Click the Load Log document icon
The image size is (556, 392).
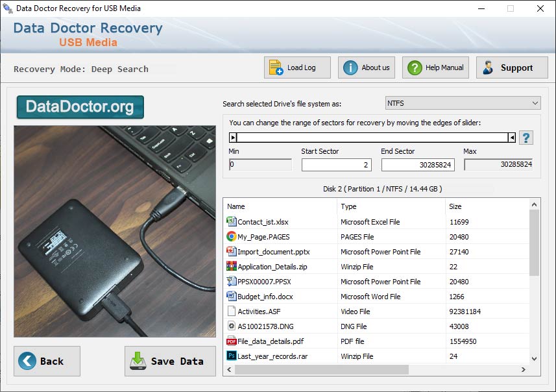click(276, 67)
